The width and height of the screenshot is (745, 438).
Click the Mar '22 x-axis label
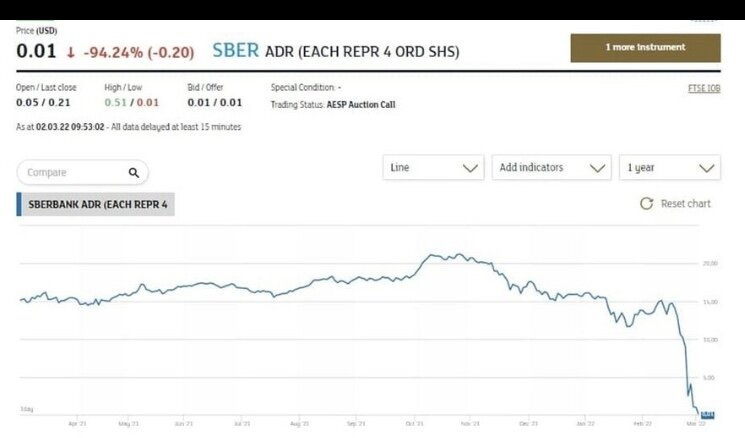coord(696,423)
